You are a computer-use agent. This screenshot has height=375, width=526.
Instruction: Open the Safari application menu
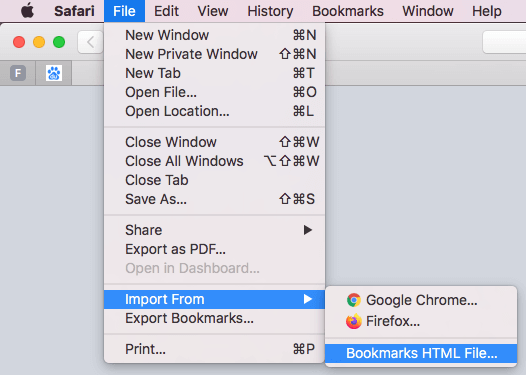pos(74,11)
